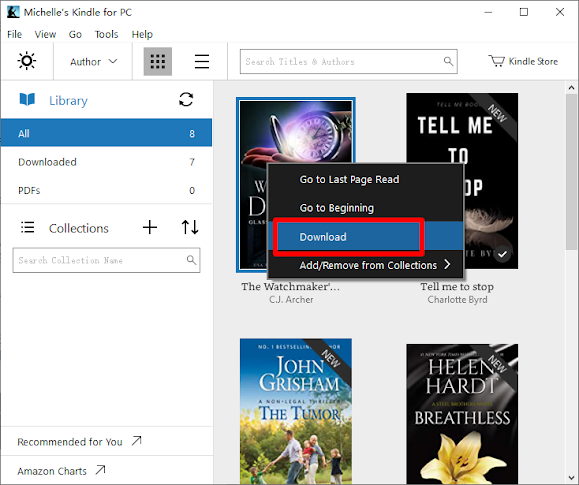Select the All library filter
The width and height of the screenshot is (579, 485).
point(106,133)
